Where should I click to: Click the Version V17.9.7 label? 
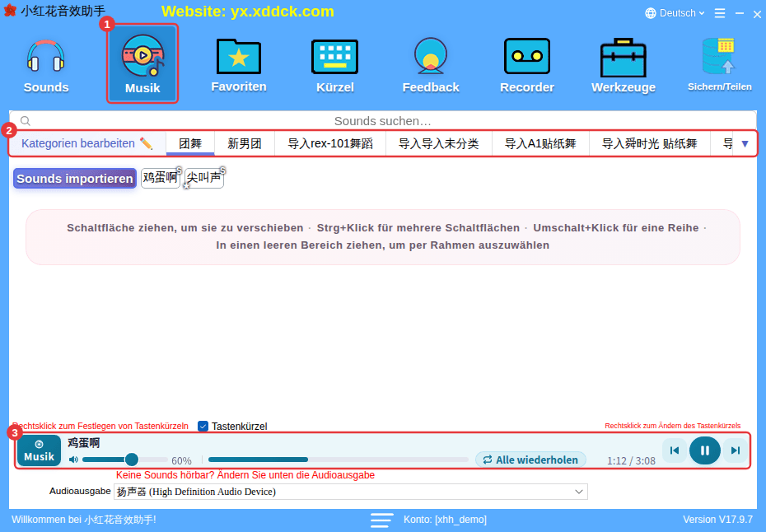point(717,520)
